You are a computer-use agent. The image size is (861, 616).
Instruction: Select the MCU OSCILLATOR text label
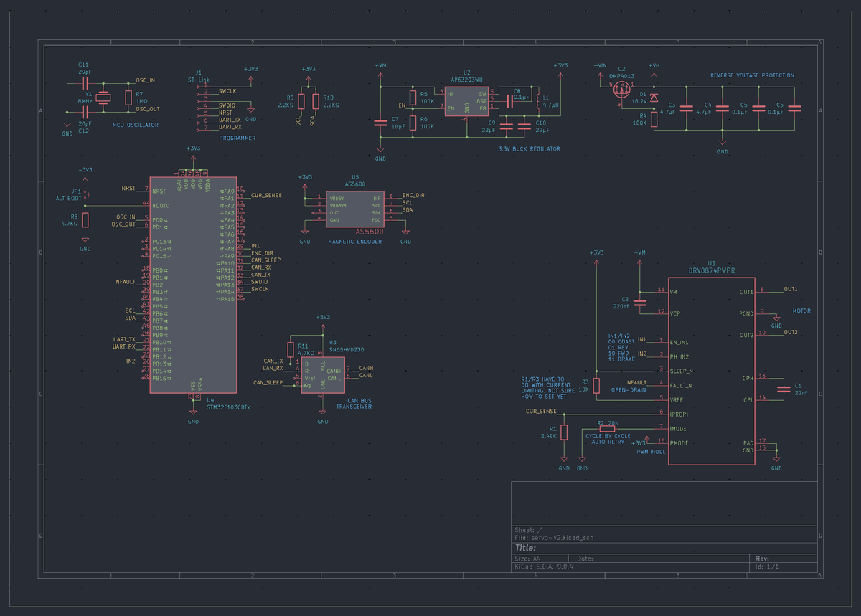tap(136, 125)
